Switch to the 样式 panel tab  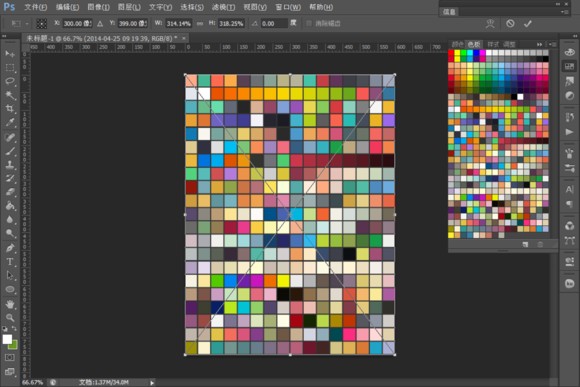(x=493, y=44)
